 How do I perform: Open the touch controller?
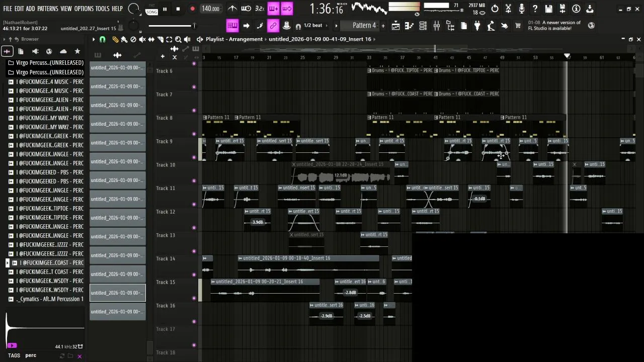pos(505,26)
